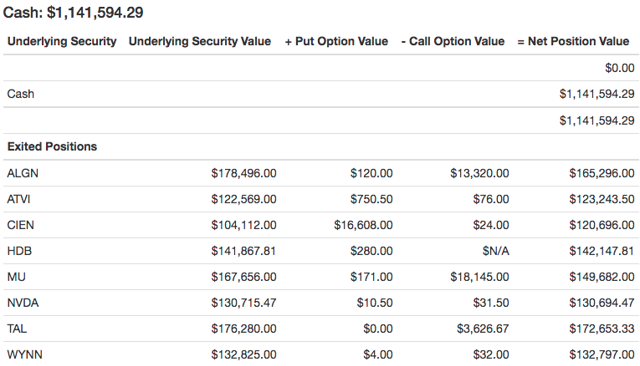Click the Exited Positions section heading
Image resolution: width=640 pixels, height=366 pixels.
(52, 146)
